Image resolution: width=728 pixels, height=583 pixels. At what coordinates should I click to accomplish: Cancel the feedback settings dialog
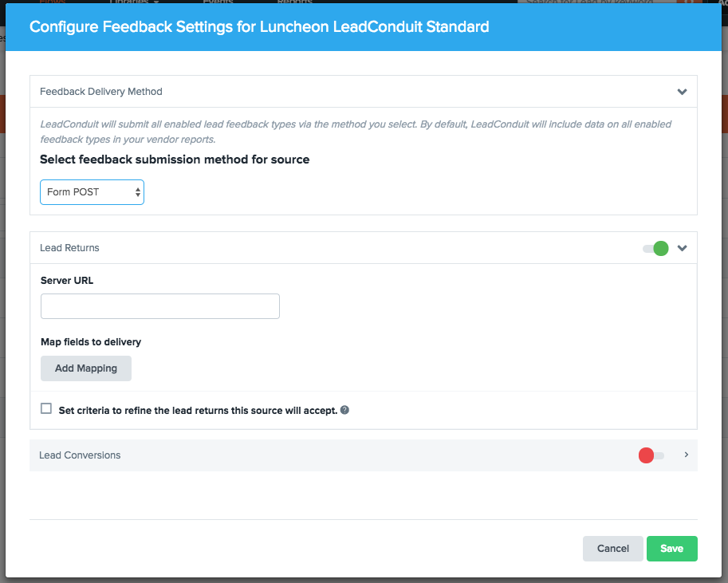(613, 549)
